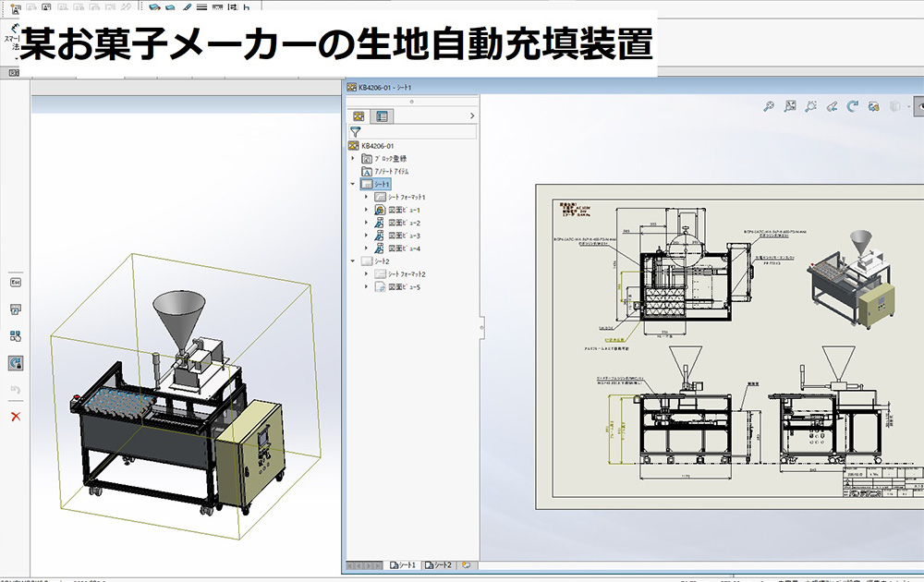This screenshot has height=582, width=924.
Task: Click the 3D Drawing View icon
Action: (873, 106)
